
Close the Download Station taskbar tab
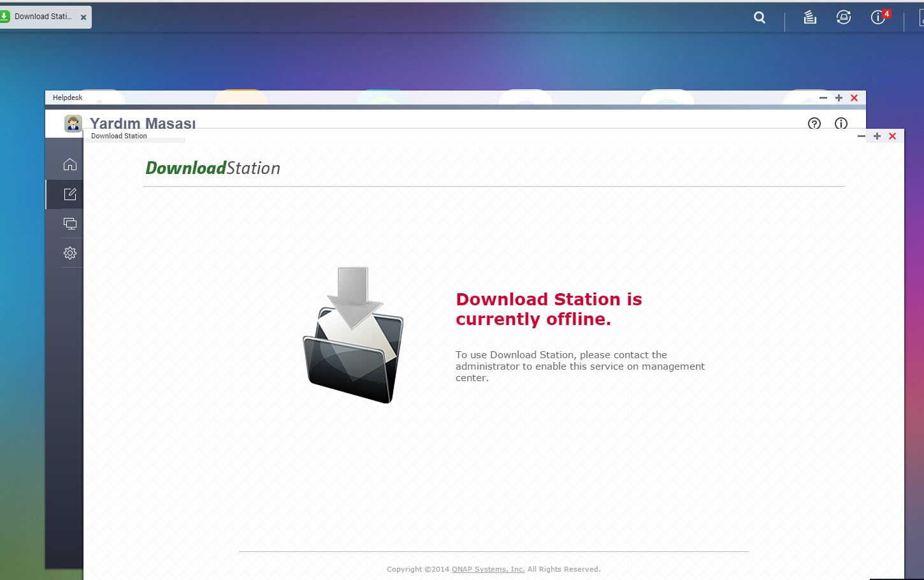[x=83, y=18]
